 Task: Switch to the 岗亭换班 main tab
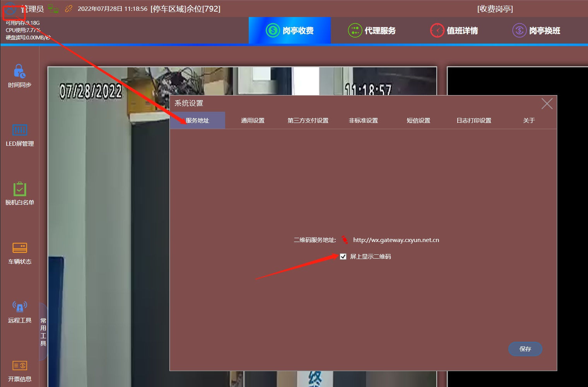point(536,30)
